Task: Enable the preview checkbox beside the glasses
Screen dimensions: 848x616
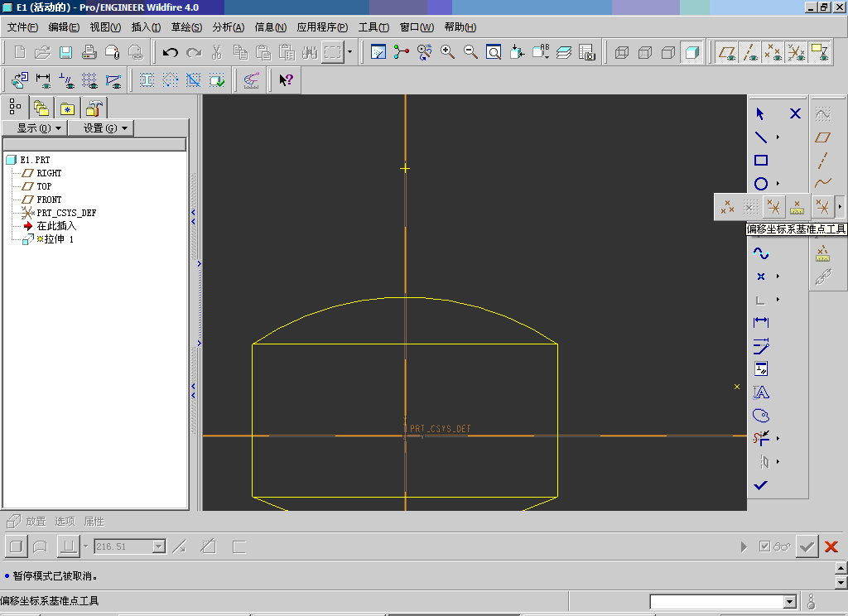Action: coord(764,546)
